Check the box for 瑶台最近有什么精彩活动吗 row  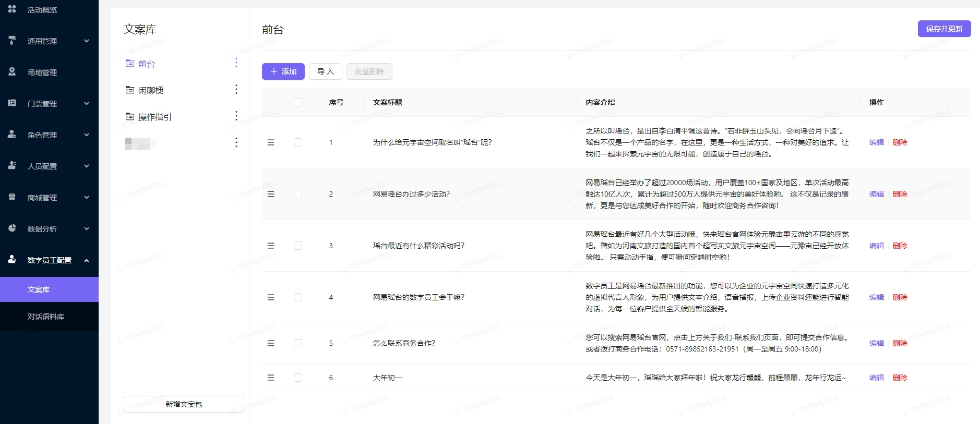pos(298,246)
